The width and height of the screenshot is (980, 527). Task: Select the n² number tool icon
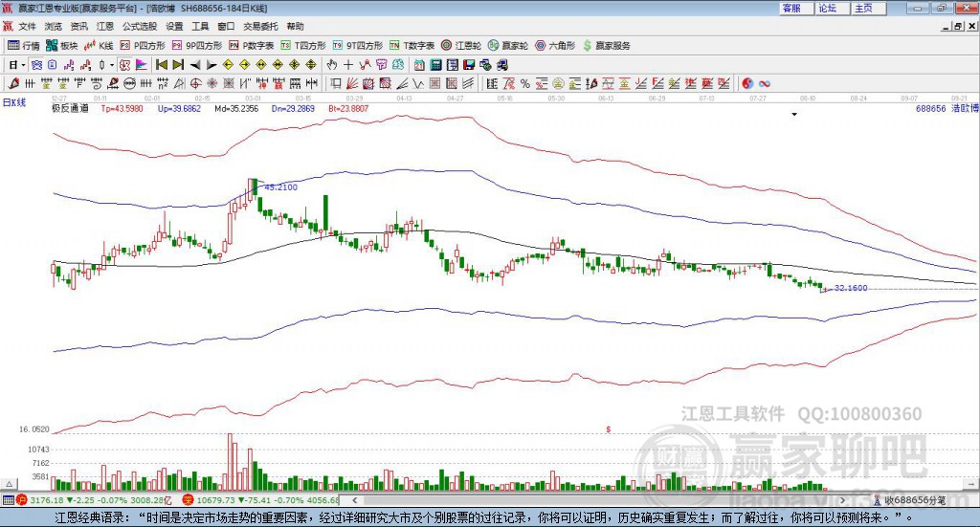tap(163, 83)
